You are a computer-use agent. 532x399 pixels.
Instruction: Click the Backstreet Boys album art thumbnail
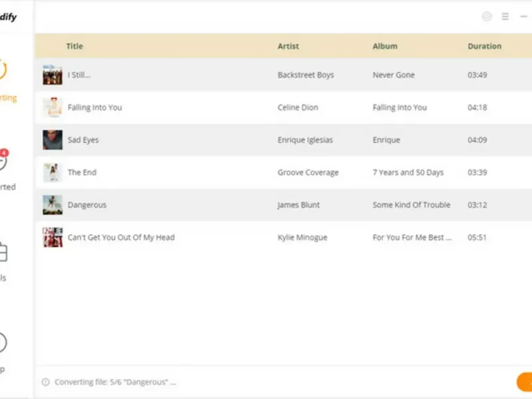click(x=53, y=75)
